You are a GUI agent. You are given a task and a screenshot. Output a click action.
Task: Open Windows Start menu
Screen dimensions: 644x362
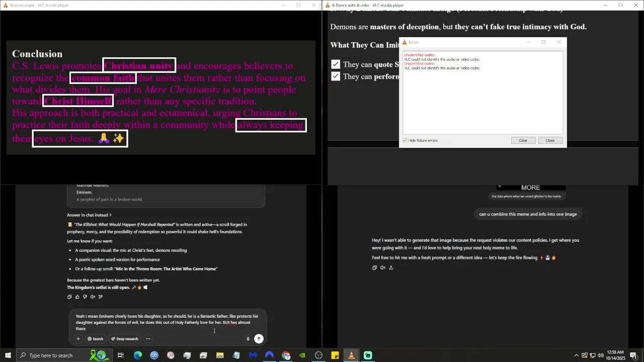pos(8,355)
